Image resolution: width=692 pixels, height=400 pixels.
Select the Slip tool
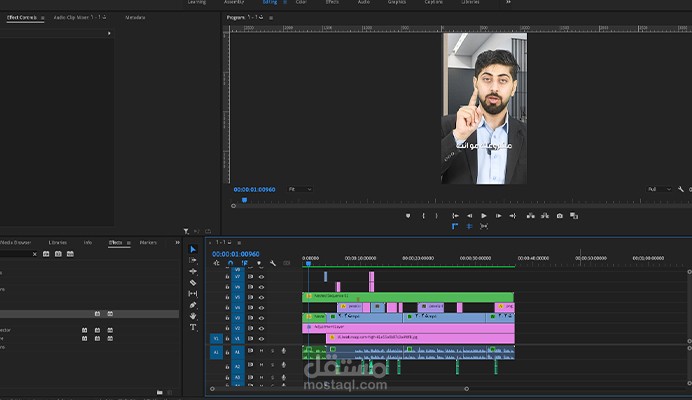pos(193,294)
